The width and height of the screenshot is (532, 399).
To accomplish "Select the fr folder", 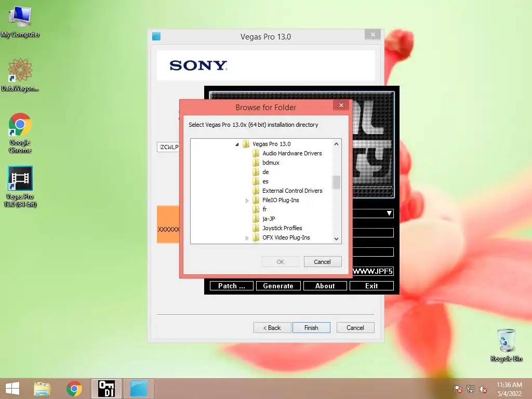I will click(264, 209).
